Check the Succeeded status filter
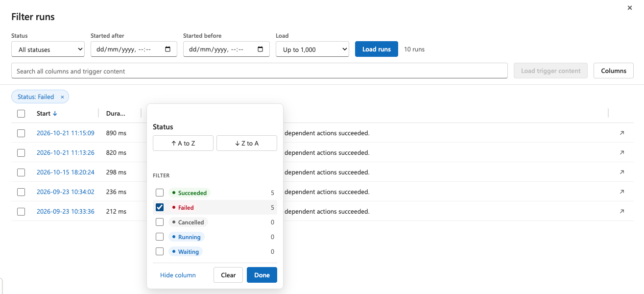 tap(160, 193)
